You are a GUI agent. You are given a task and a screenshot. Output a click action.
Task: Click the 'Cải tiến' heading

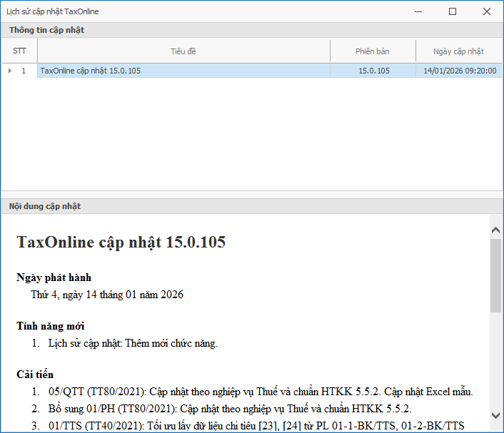pos(35,375)
